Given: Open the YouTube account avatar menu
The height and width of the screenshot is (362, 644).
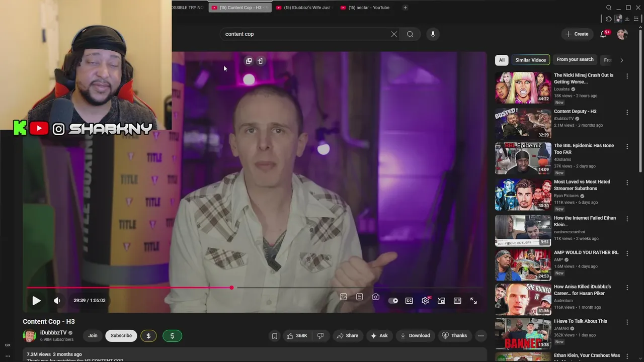Looking at the screenshot, I should [x=622, y=34].
